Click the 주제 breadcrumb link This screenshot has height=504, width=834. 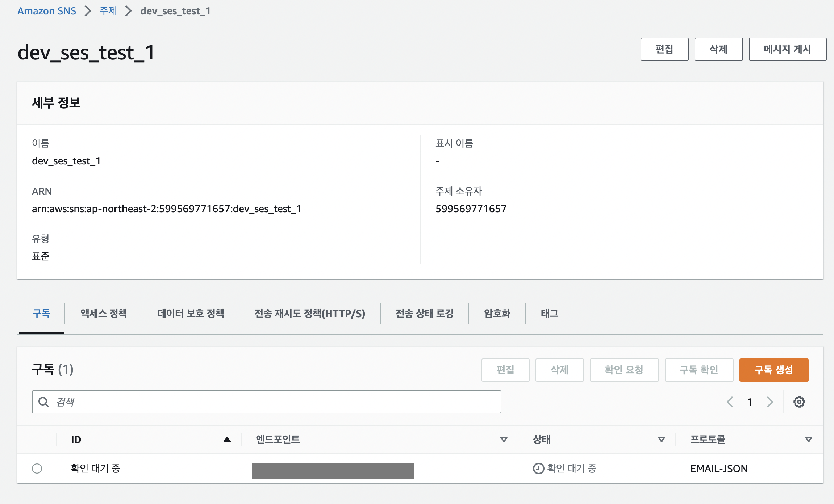[108, 11]
